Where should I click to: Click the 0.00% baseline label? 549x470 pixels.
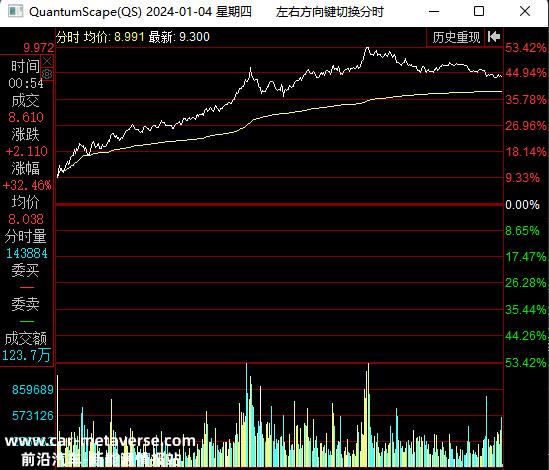coord(522,205)
